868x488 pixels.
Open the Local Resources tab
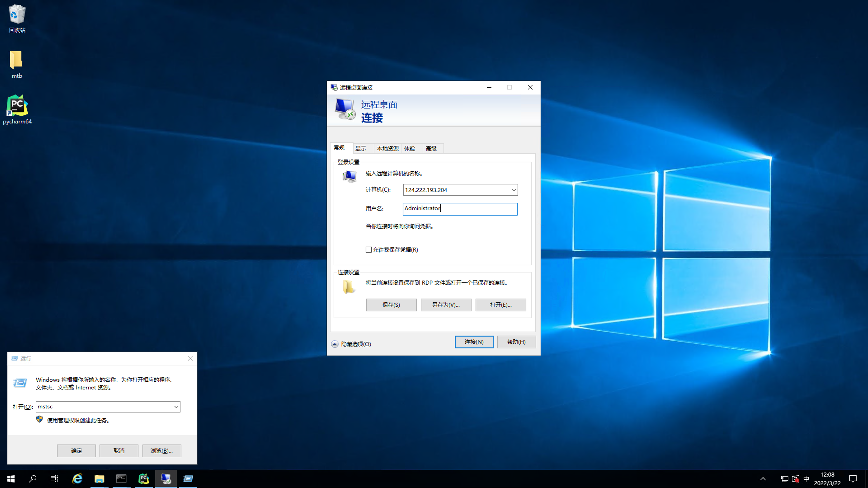[x=387, y=148]
